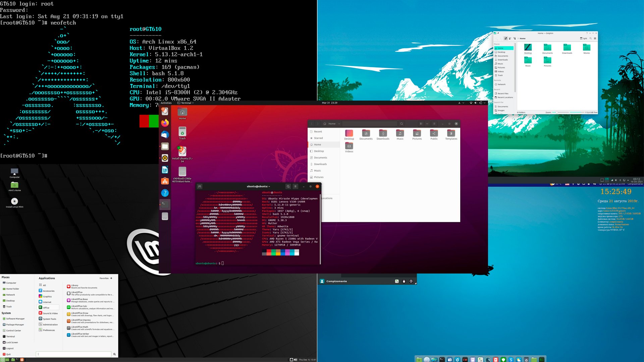
Task: Select Starred in the Nautilus sidebar
Action: tap(324, 138)
